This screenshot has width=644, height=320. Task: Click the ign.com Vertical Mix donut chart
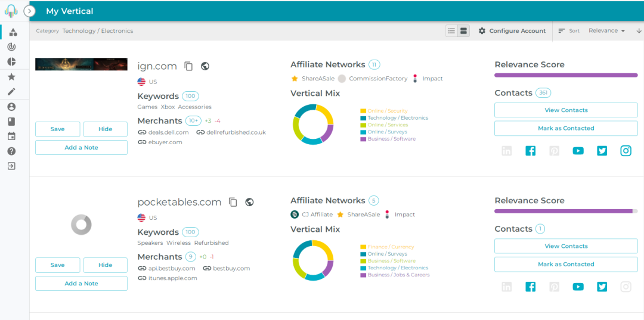313,125
